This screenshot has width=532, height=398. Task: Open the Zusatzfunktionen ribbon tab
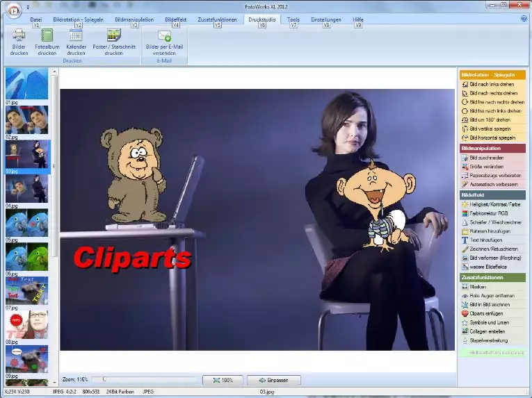pos(217,19)
